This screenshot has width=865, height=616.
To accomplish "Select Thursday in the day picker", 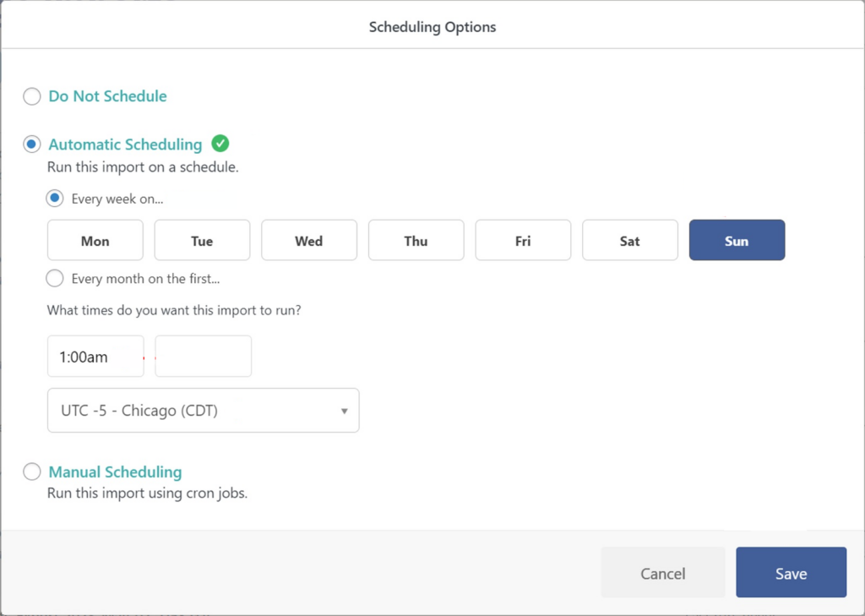I will 416,240.
